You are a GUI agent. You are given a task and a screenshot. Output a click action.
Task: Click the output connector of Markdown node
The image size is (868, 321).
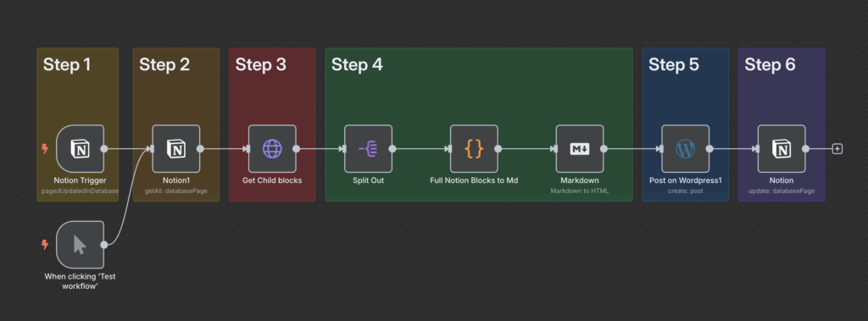tap(604, 149)
